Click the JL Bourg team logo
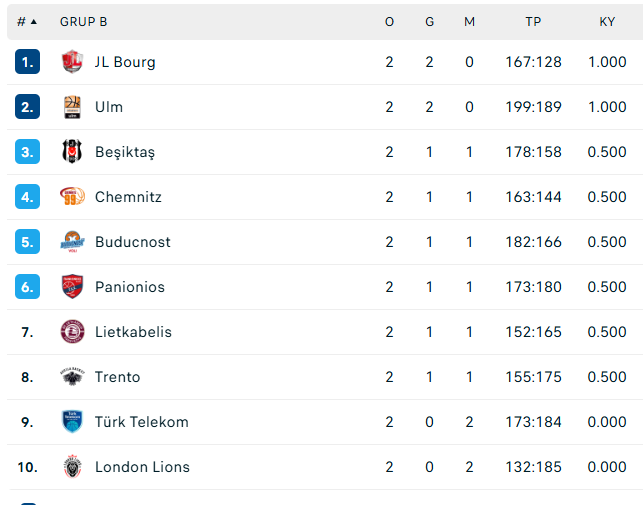Viewport: 643px width, 505px height. (x=72, y=62)
